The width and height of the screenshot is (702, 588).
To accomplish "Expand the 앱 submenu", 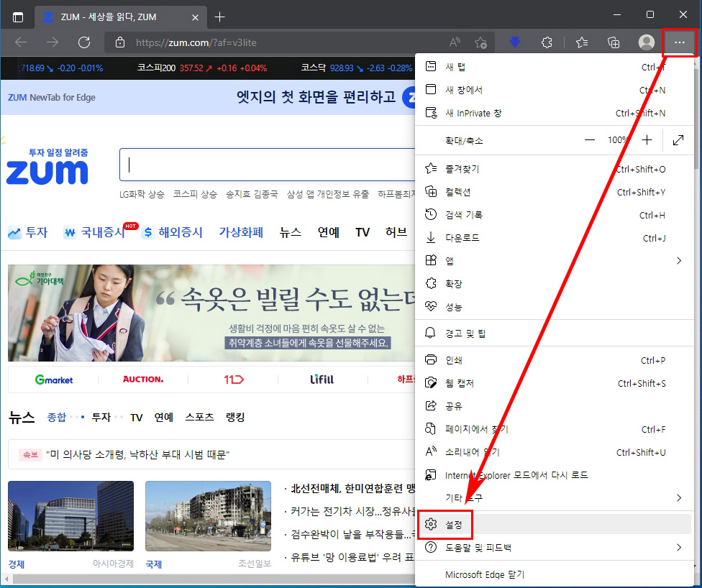I will pos(555,261).
